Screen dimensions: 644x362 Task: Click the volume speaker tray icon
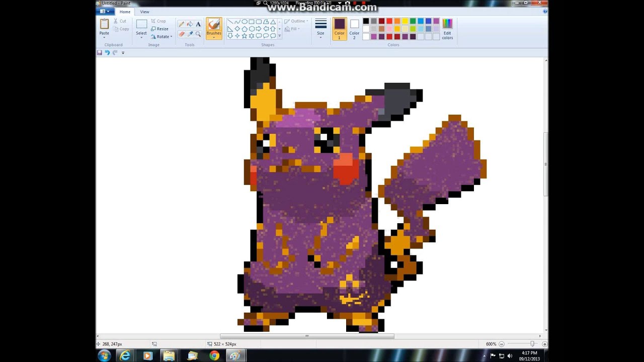[x=509, y=356]
